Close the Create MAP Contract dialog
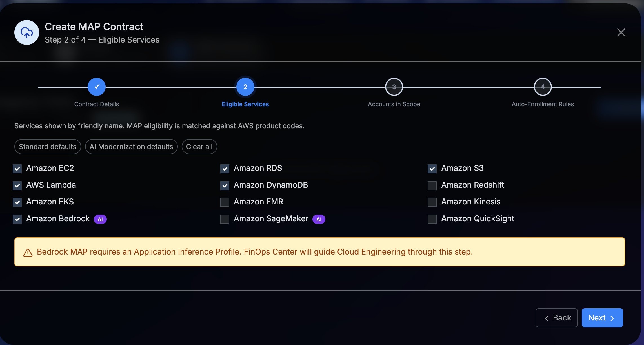This screenshot has width=644, height=345. point(621,32)
